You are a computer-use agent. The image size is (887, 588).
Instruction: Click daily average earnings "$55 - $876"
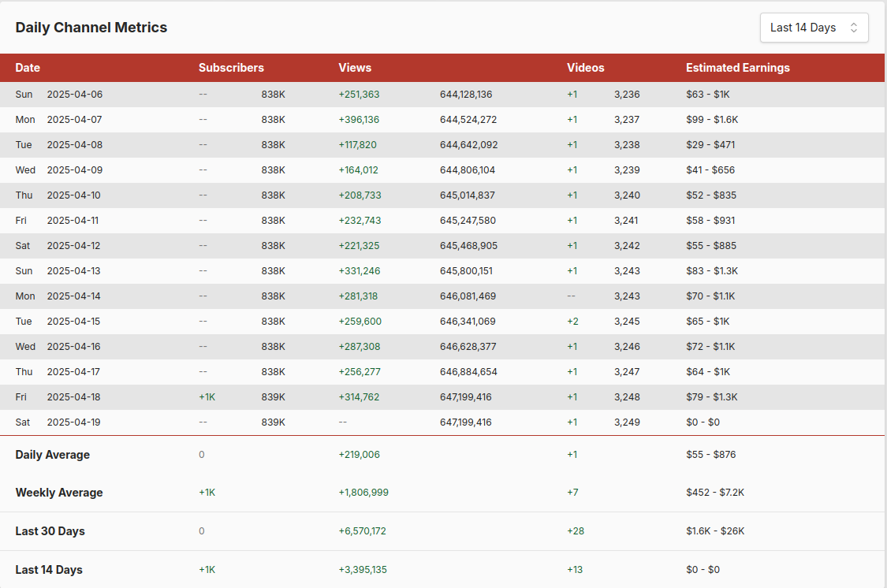[711, 455]
